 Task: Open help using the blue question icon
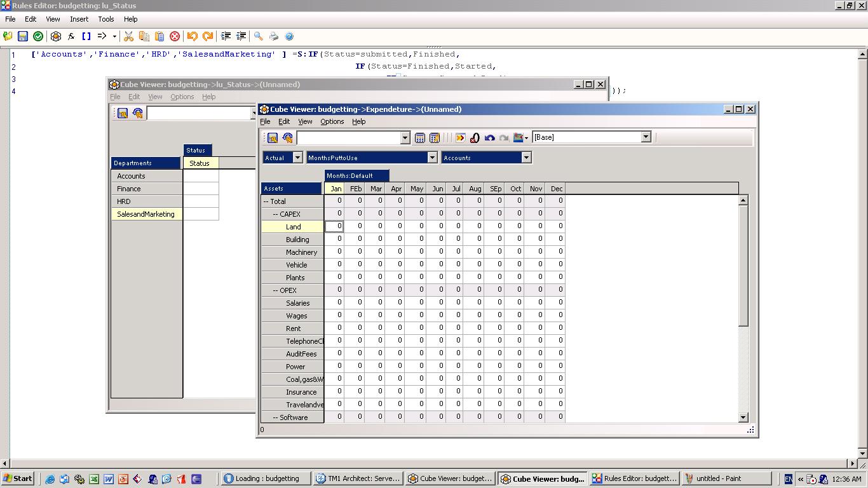(x=289, y=36)
